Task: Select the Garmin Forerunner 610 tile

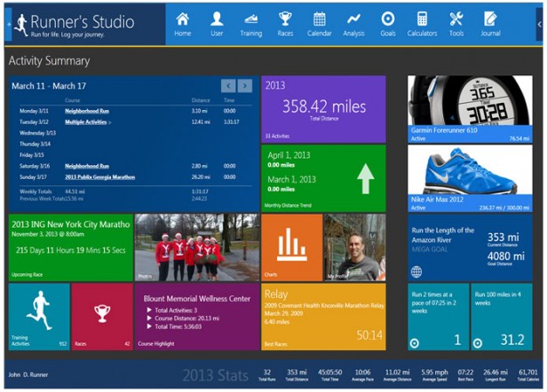Action: [470, 108]
